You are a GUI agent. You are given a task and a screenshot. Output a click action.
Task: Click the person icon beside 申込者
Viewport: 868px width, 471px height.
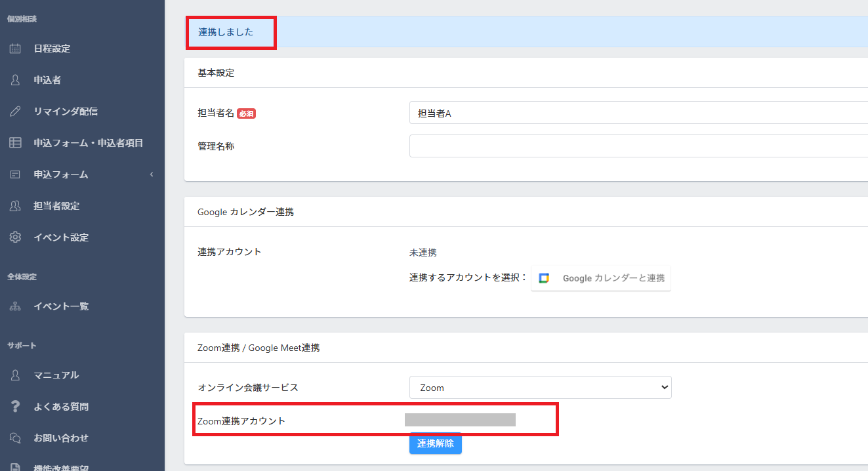coord(15,80)
